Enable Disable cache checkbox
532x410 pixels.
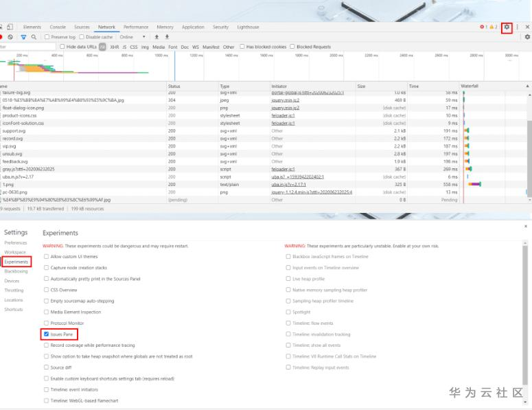coord(82,37)
